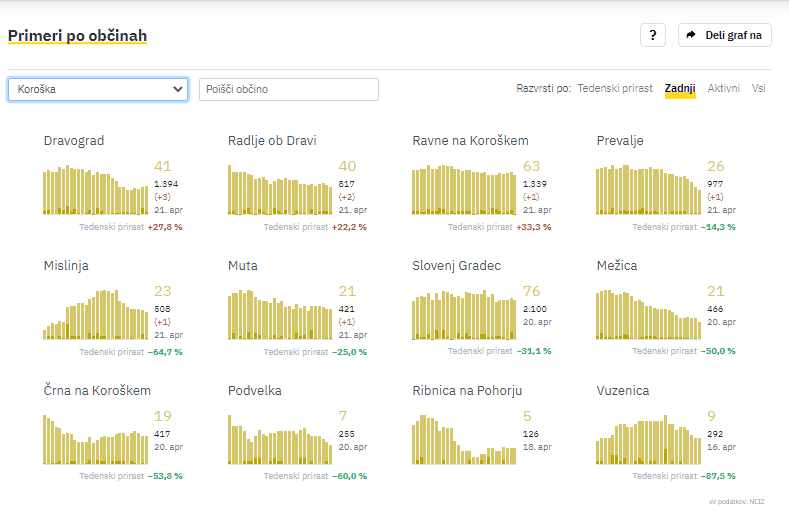Click the Dravograd bar chart
This screenshot has width=789, height=517.
click(x=96, y=189)
